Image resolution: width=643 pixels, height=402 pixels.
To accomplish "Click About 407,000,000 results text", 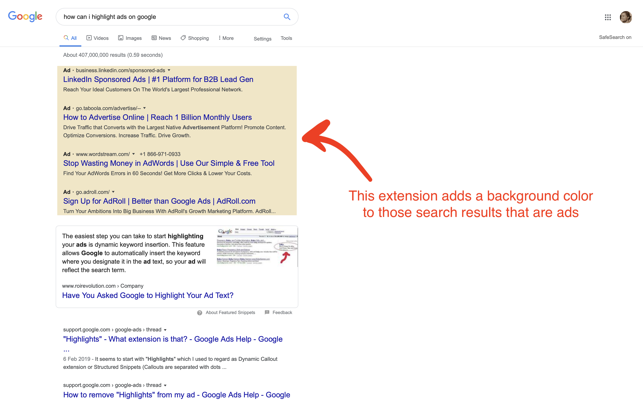I will [113, 55].
